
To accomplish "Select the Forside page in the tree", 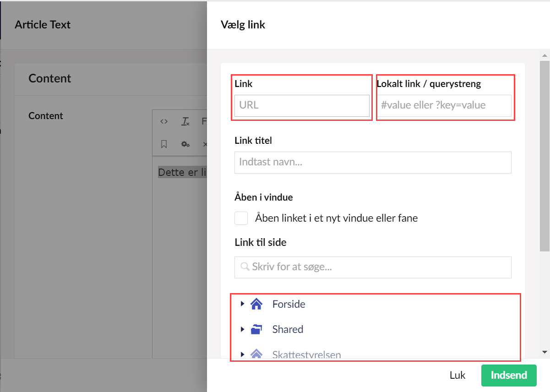I will (x=289, y=304).
